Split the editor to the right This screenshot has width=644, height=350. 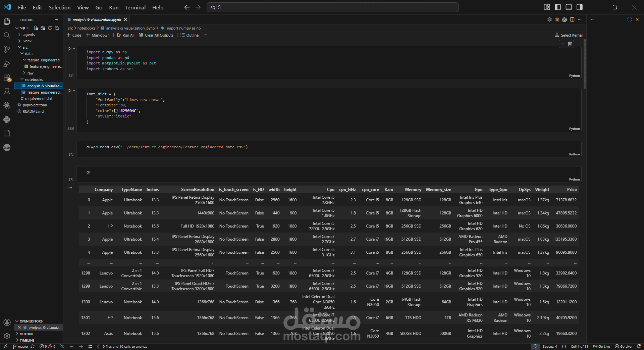pos(572,20)
